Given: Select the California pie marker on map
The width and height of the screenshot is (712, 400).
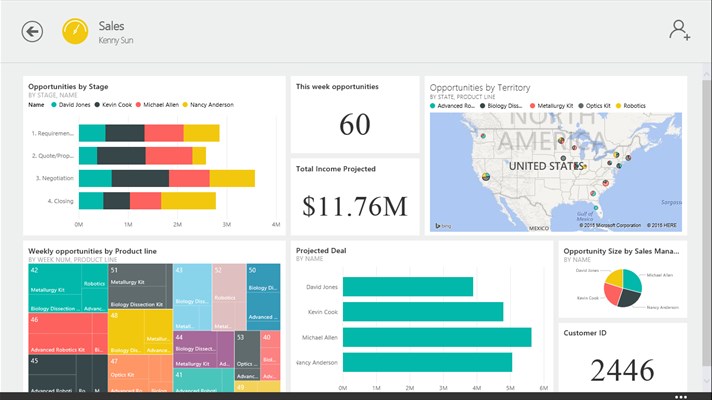Looking at the screenshot, I should pyautogui.click(x=485, y=177).
